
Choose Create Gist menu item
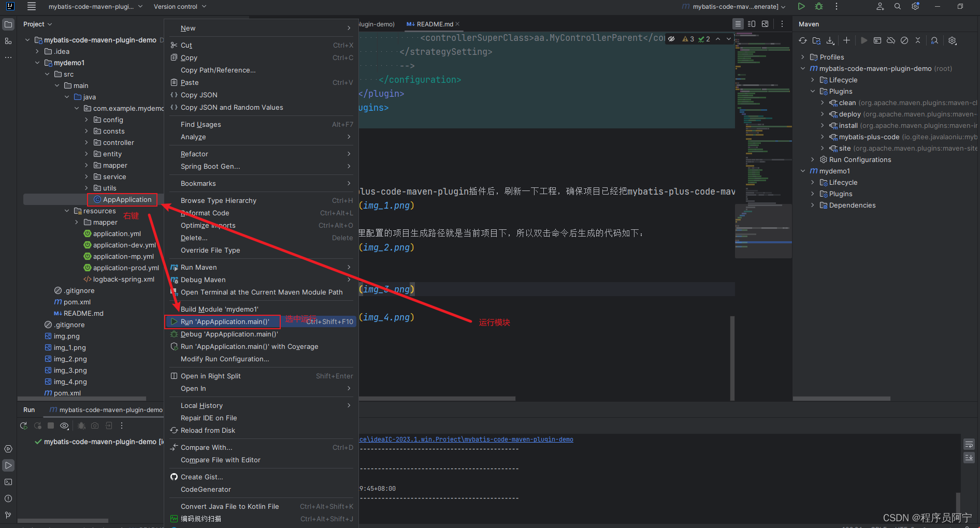(x=262, y=477)
